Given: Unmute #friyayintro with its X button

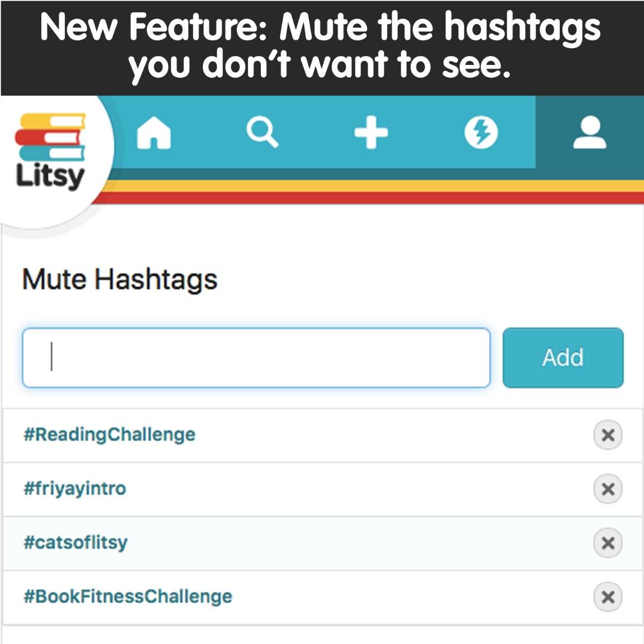Looking at the screenshot, I should pyautogui.click(x=608, y=489).
